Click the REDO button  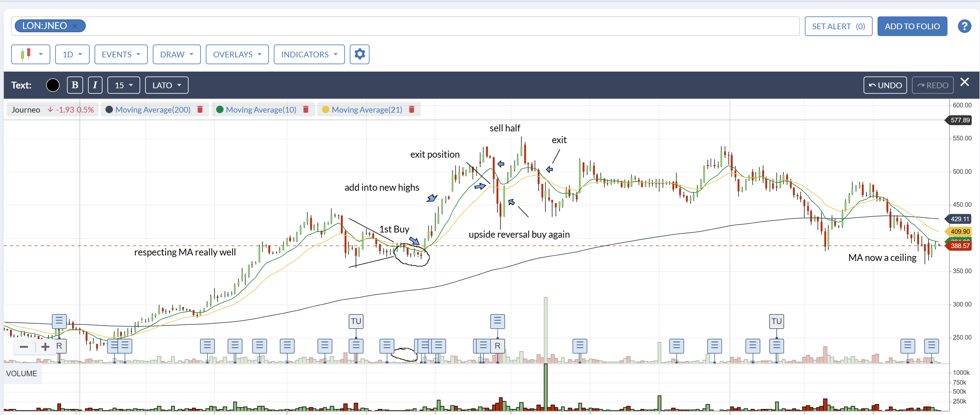pos(932,85)
